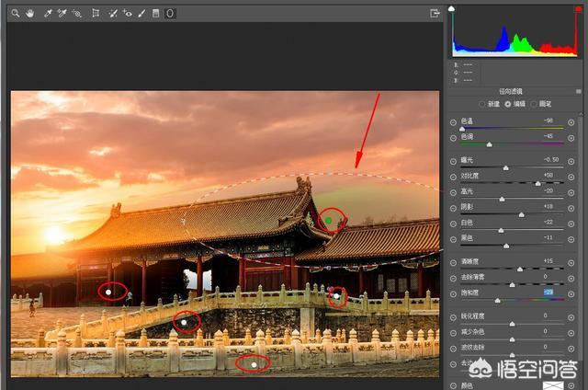This screenshot has height=390, width=588.
Task: Decrease 饱和度 with the minus icon
Action: 453,294
